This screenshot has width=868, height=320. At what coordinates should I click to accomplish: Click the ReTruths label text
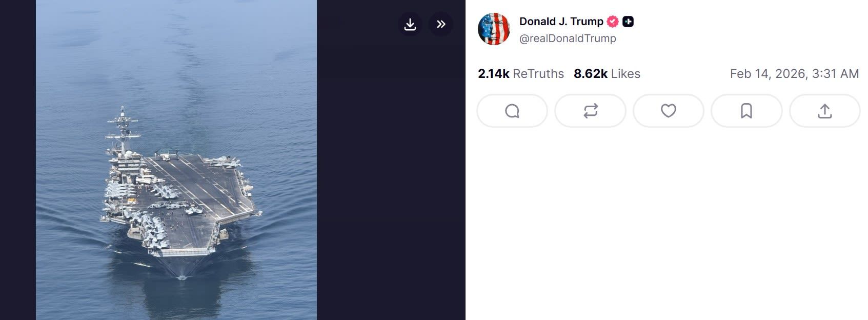click(538, 74)
